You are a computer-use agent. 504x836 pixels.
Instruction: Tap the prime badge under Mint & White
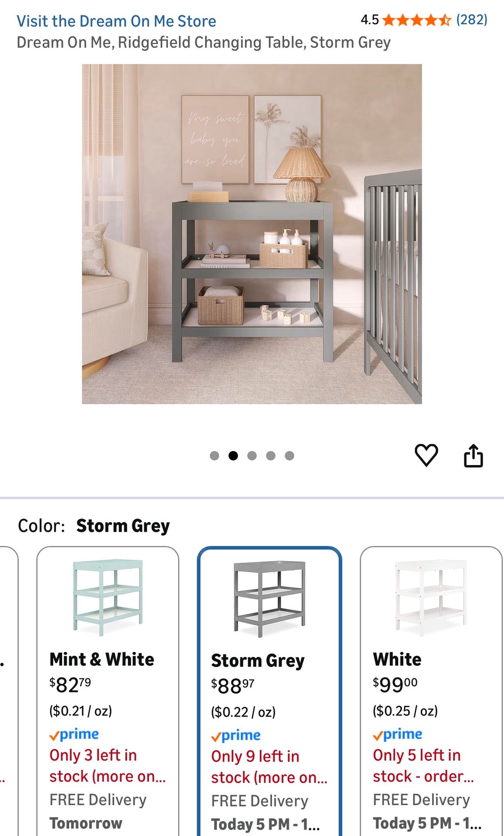tap(74, 735)
